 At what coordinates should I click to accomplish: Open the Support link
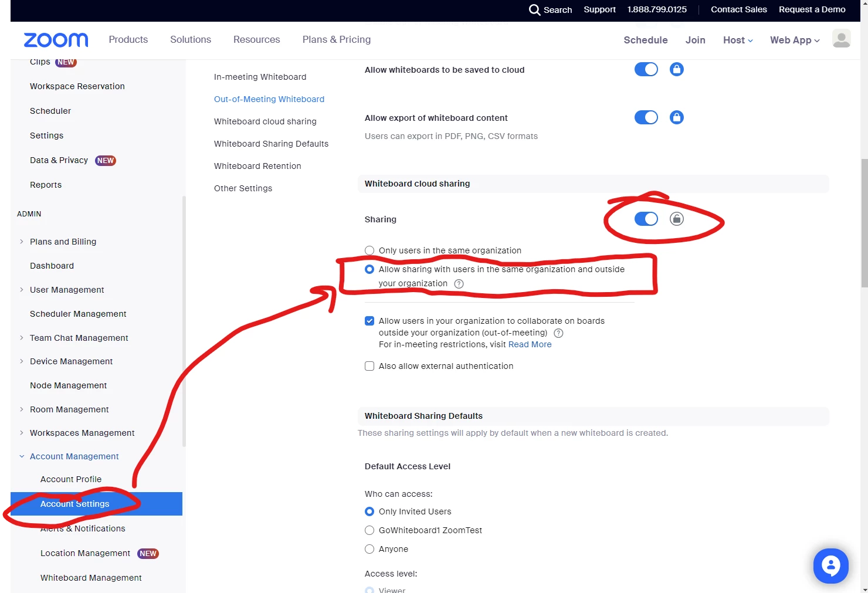point(599,9)
